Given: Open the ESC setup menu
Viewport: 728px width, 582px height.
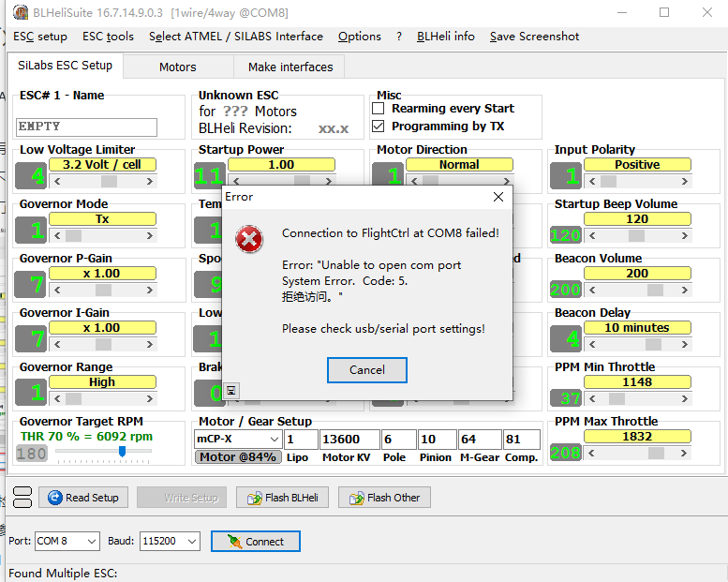Looking at the screenshot, I should (x=40, y=37).
